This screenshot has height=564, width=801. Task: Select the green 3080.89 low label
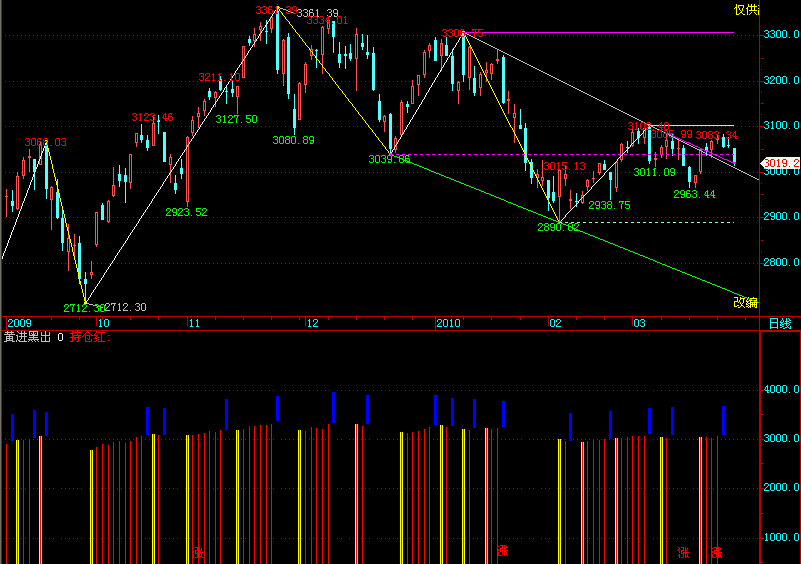(293, 140)
